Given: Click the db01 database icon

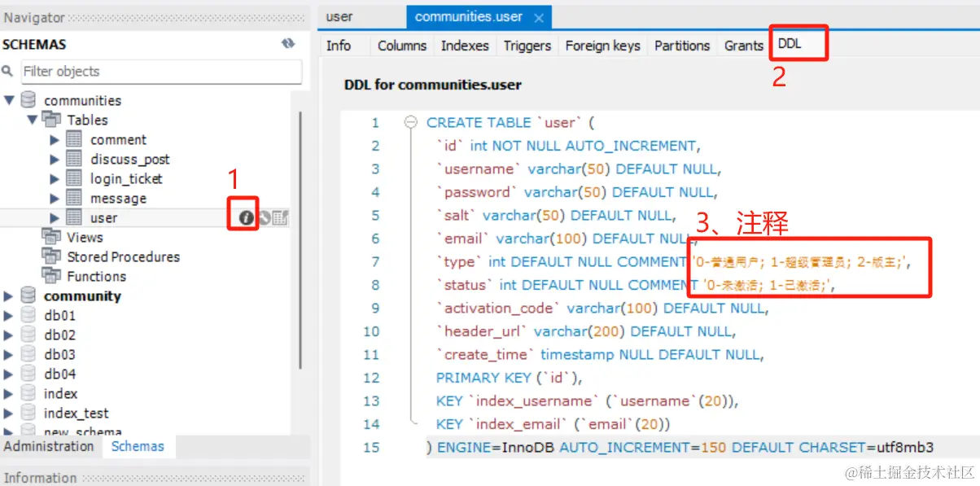Looking at the screenshot, I should point(28,315).
